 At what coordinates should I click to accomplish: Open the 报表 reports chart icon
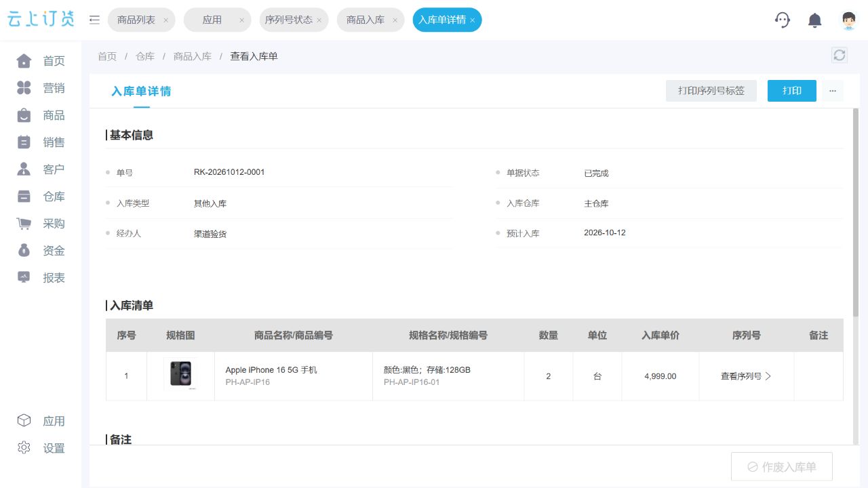tap(24, 278)
